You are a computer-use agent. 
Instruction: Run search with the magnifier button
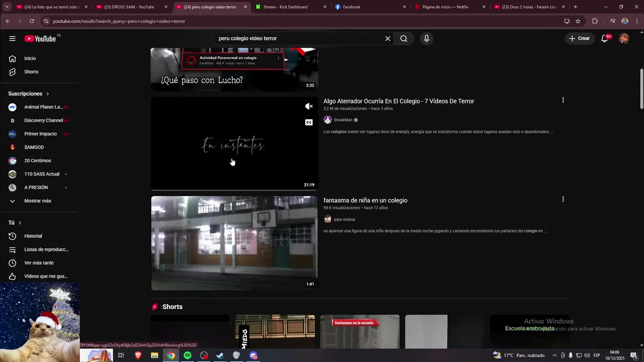pos(404,39)
